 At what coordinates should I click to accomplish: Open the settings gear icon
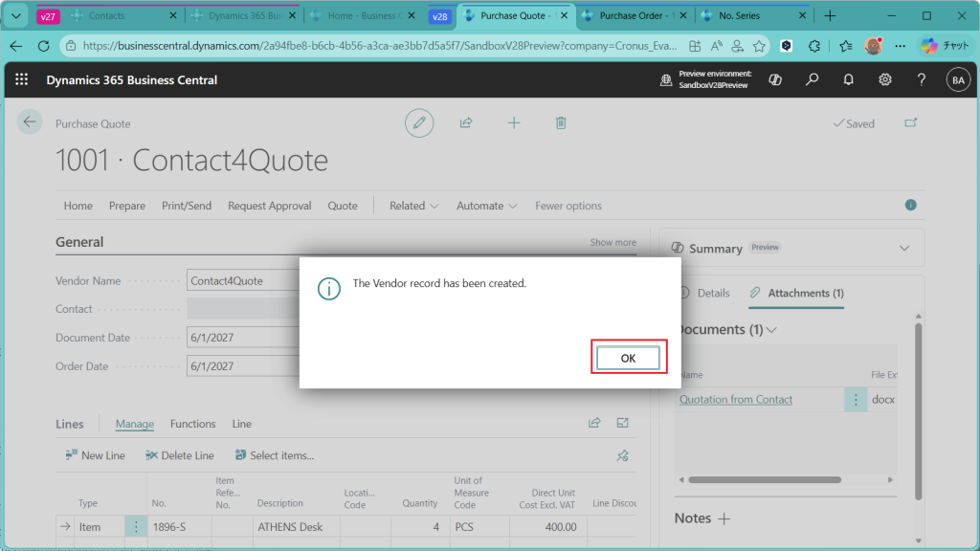885,80
